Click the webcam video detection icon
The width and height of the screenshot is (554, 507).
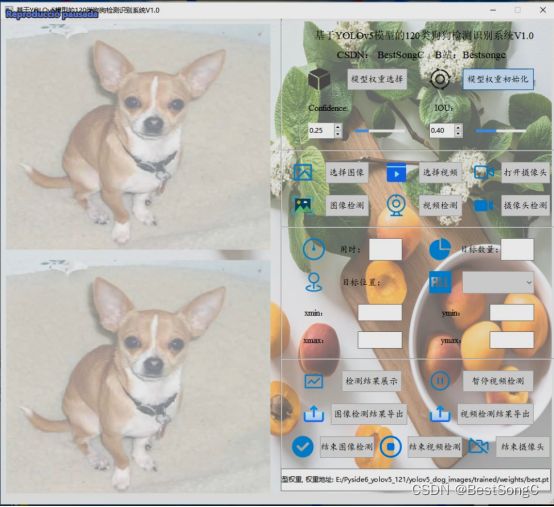pyautogui.click(x=396, y=205)
